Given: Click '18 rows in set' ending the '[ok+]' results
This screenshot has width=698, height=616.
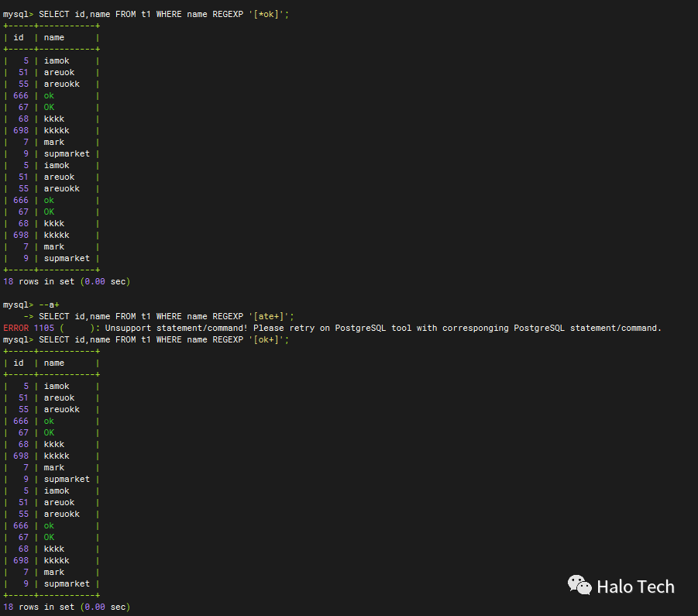Looking at the screenshot, I should (39, 607).
